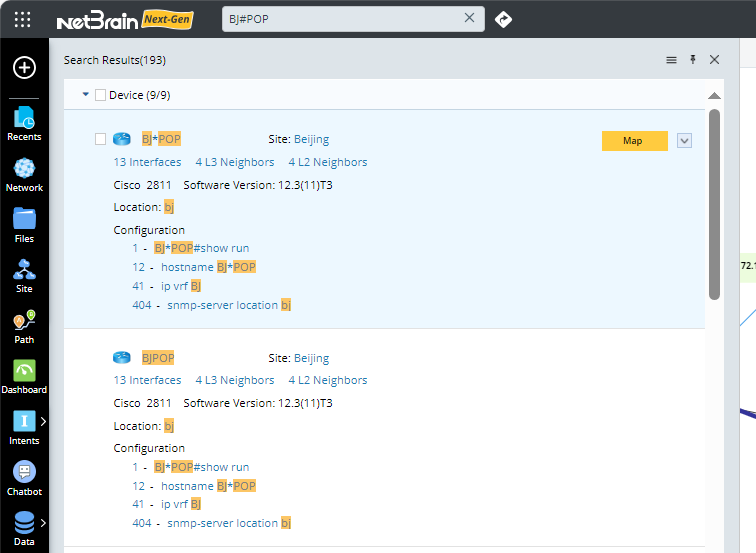Screen dimensions: 756x553
Task: Open Site in the sidebar
Action: coord(24,276)
